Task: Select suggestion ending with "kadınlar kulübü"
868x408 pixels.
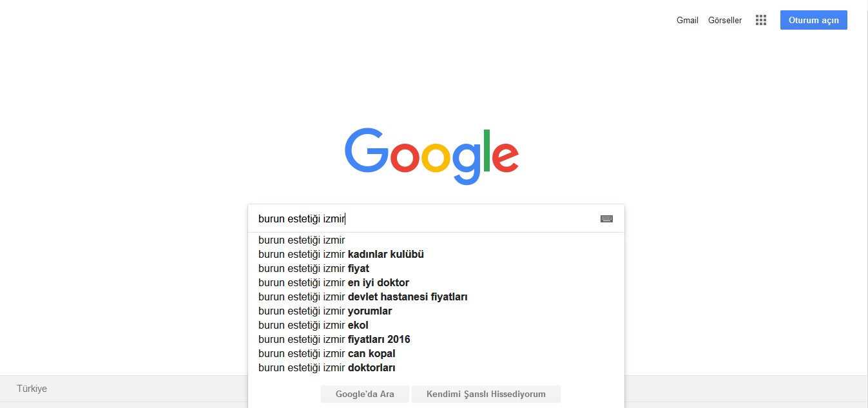Action: click(x=436, y=255)
